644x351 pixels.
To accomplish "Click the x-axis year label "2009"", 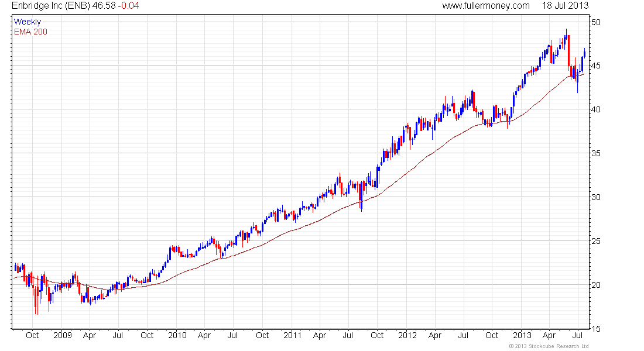I will pyautogui.click(x=63, y=335).
